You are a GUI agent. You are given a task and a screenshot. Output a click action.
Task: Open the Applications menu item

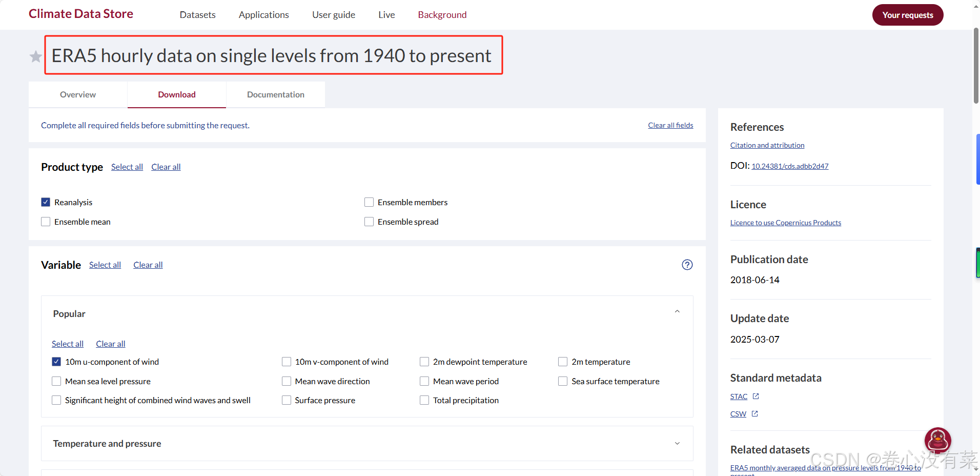coord(263,15)
